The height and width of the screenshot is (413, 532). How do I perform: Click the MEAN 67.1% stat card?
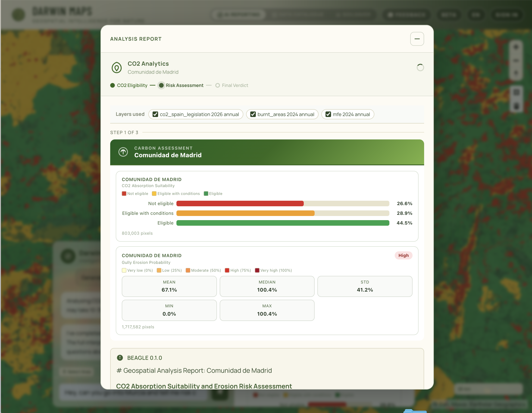pyautogui.click(x=169, y=287)
